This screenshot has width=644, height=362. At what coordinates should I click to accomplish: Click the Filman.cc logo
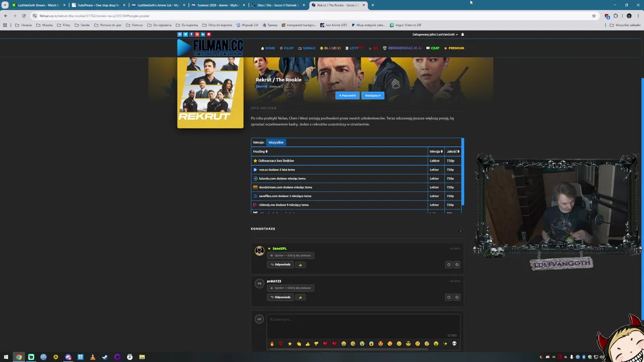210,48
